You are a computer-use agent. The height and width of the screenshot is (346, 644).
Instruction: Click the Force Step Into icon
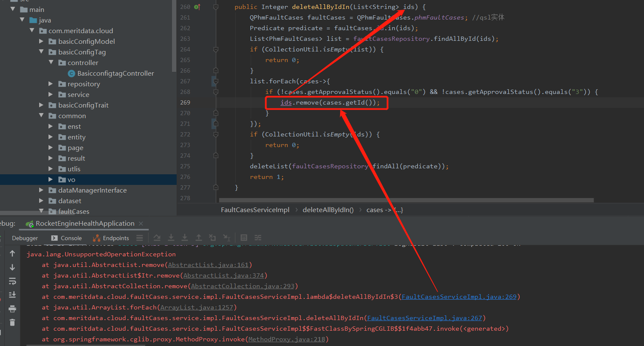[x=185, y=238]
